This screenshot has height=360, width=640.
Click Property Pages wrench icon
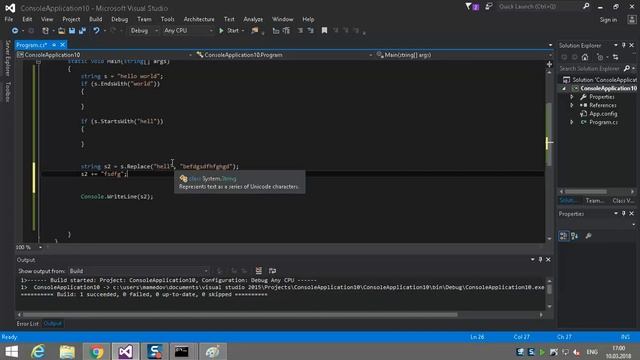589,236
